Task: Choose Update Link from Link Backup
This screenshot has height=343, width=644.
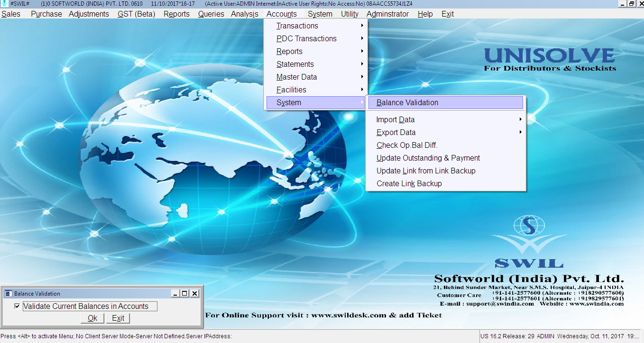Action: coord(446,171)
